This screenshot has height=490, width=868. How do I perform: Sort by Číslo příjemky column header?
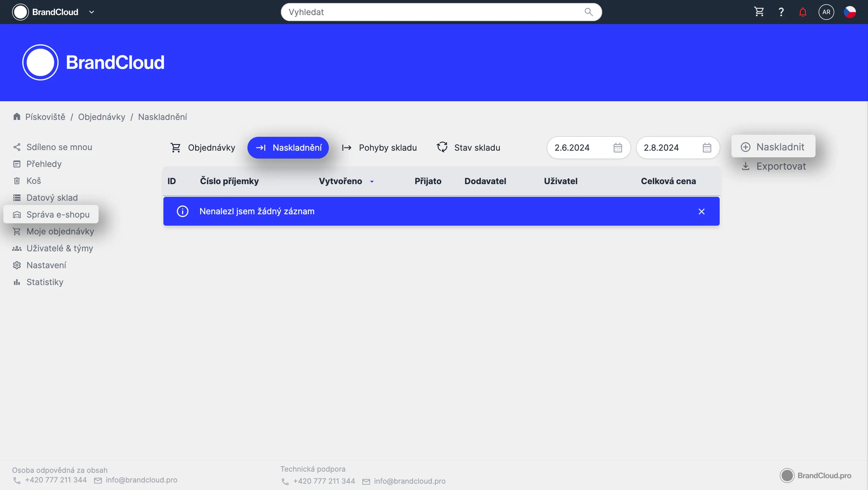pyautogui.click(x=229, y=181)
